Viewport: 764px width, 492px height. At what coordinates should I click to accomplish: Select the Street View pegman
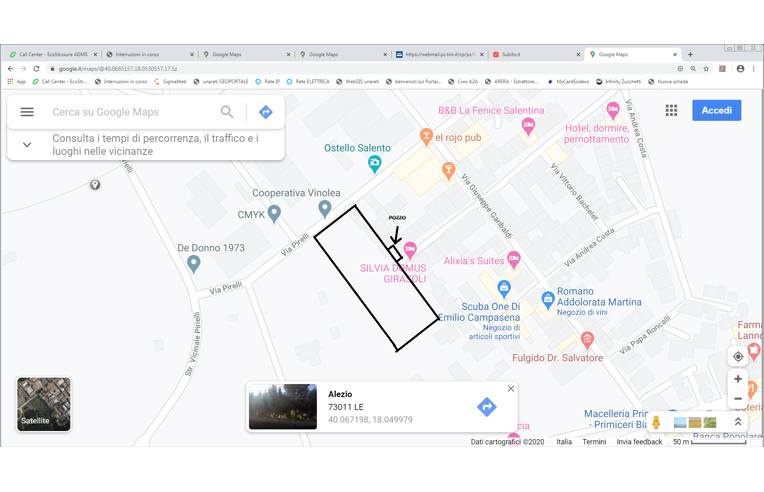click(x=656, y=422)
